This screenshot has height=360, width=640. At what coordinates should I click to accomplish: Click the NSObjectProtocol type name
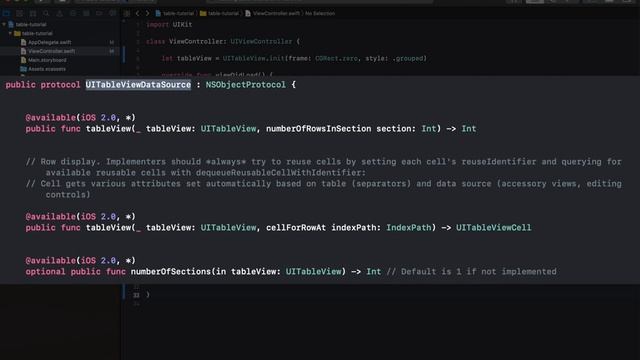pyautogui.click(x=246, y=85)
